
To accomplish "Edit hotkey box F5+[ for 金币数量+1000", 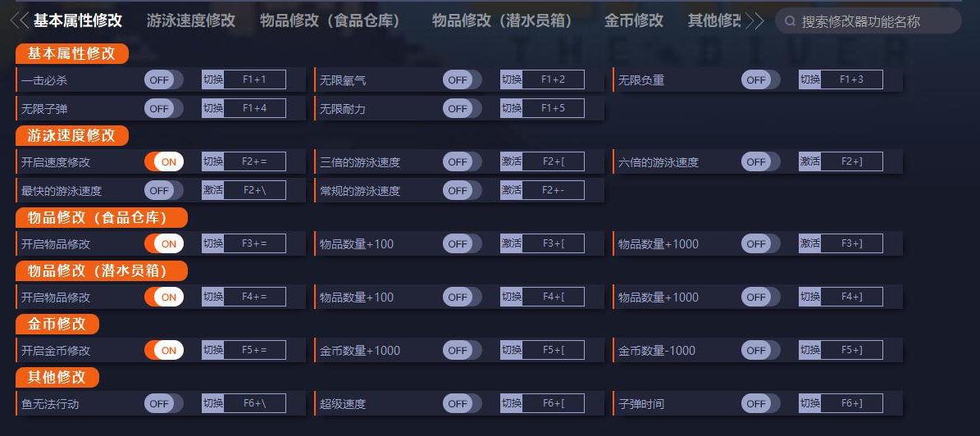I will (554, 350).
